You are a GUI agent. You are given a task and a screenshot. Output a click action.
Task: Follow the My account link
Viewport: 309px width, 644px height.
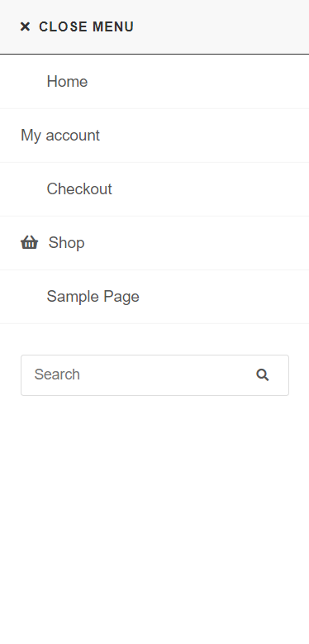click(x=60, y=135)
